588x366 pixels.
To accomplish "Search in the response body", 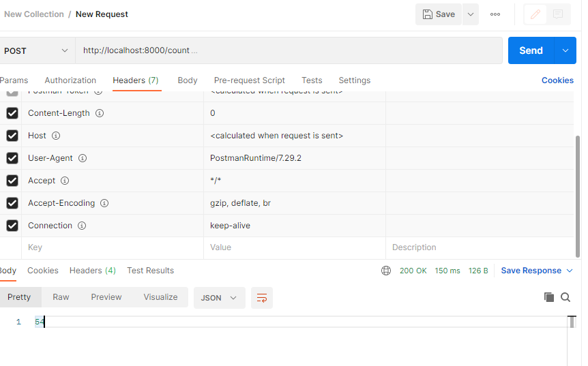I will click(565, 297).
